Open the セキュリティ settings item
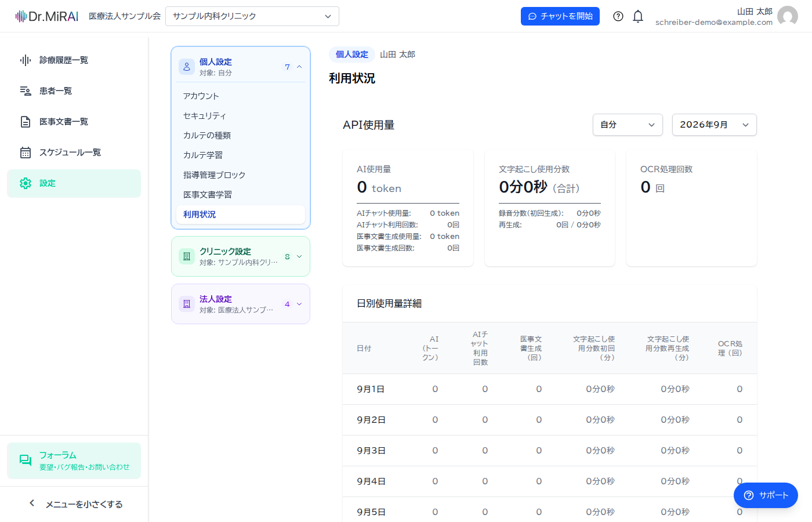 (241, 116)
